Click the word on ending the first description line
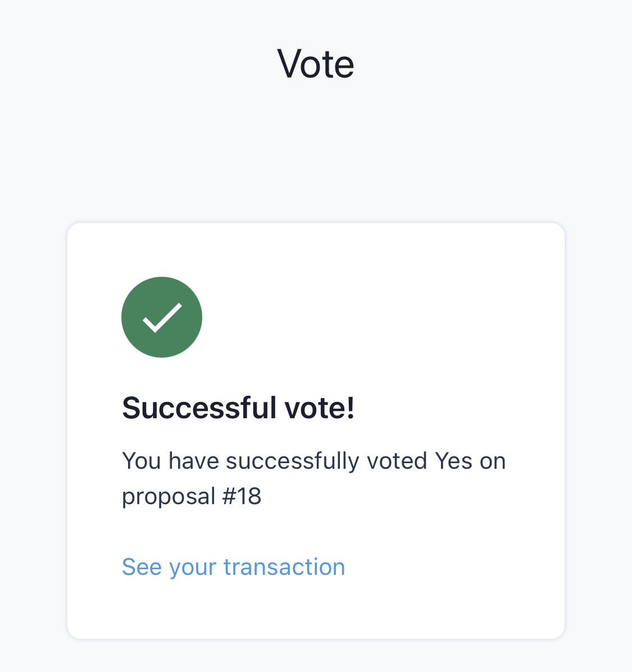The image size is (632, 672). click(x=493, y=461)
